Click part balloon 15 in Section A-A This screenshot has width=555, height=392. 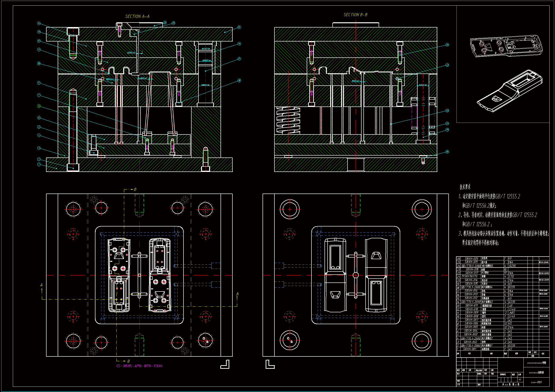[239, 27]
